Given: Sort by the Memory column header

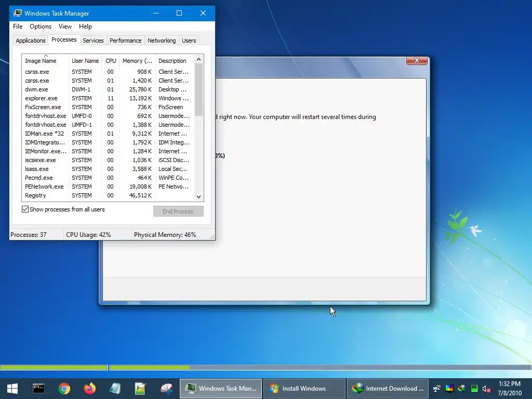Looking at the screenshot, I should tap(137, 61).
